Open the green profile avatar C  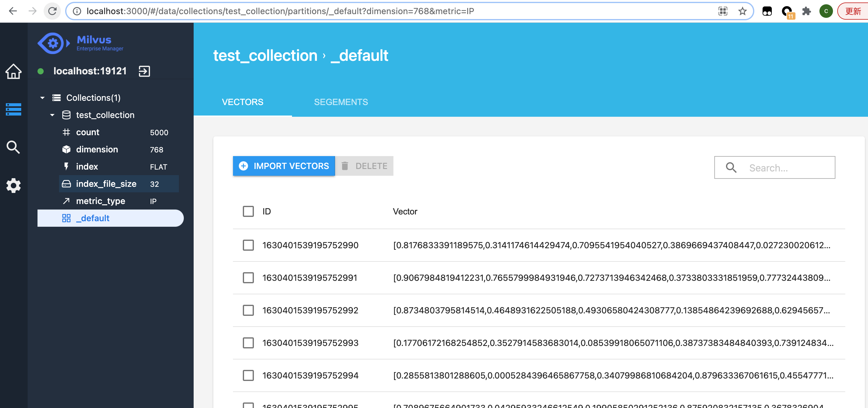tap(826, 11)
